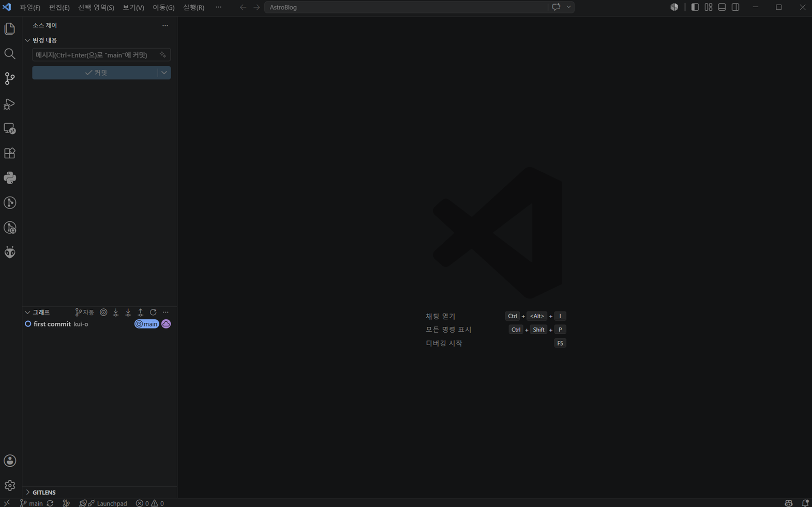Image resolution: width=812 pixels, height=507 pixels.
Task: Open the Python extension view
Action: click(x=10, y=178)
